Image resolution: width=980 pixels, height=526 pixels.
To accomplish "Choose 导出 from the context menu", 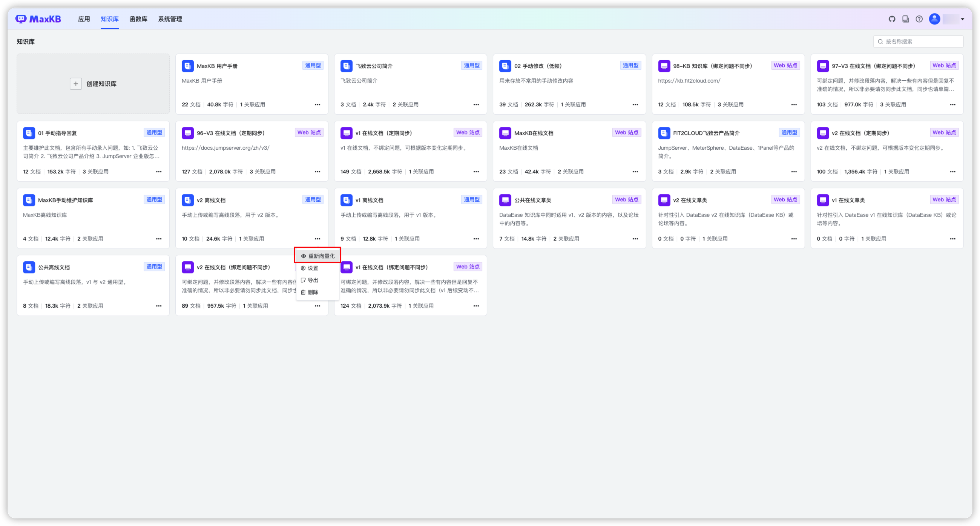I will point(313,280).
